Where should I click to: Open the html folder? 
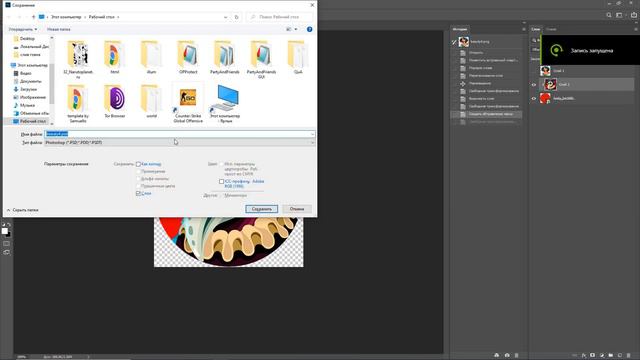115,57
